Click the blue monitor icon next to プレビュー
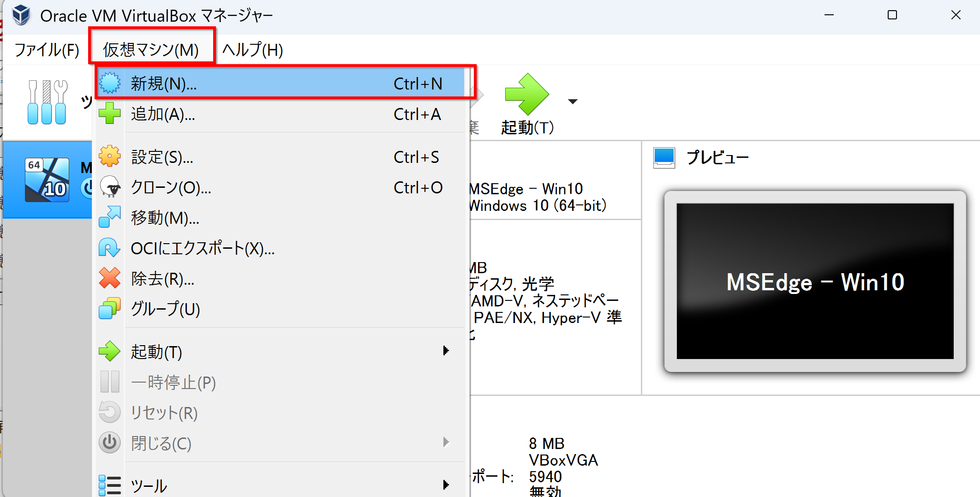The image size is (980, 497). (x=664, y=157)
